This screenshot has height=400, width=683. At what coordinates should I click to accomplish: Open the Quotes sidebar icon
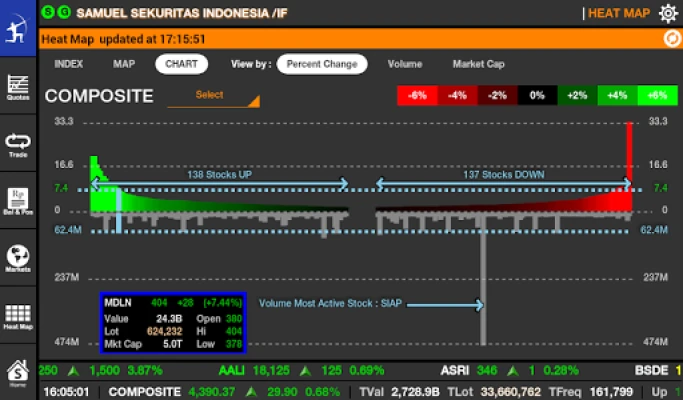tap(17, 87)
